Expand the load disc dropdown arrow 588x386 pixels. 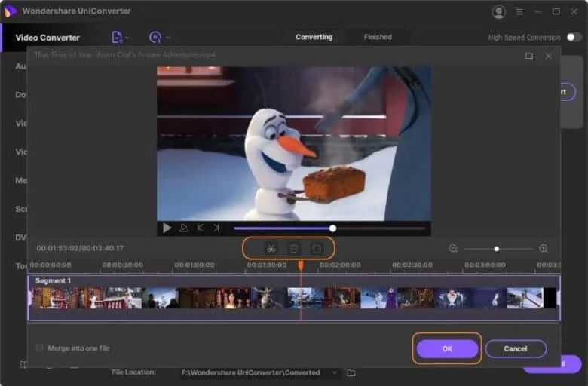(167, 38)
